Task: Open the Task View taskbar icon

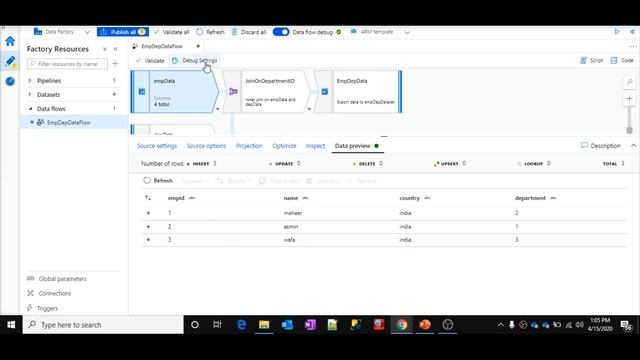Action: coord(217,324)
